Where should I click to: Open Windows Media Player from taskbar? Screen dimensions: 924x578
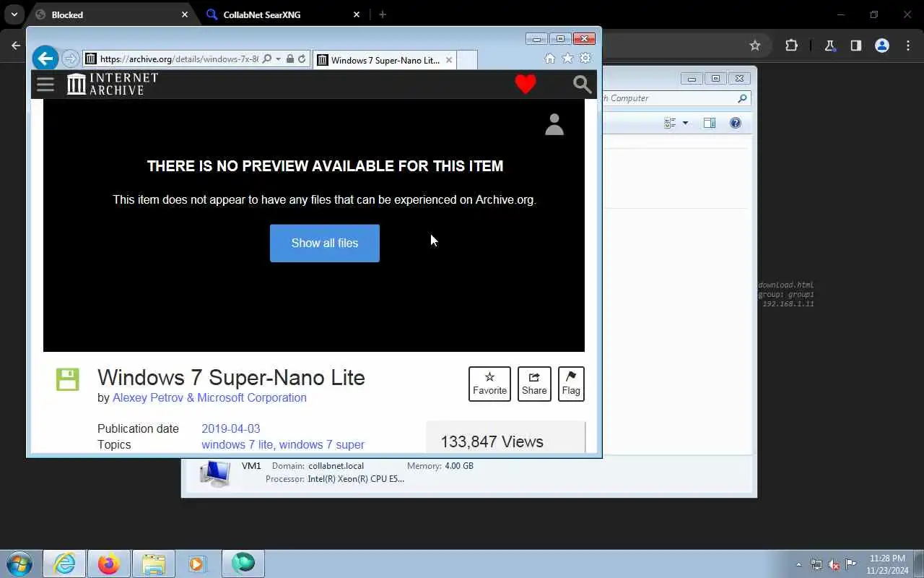[197, 564]
